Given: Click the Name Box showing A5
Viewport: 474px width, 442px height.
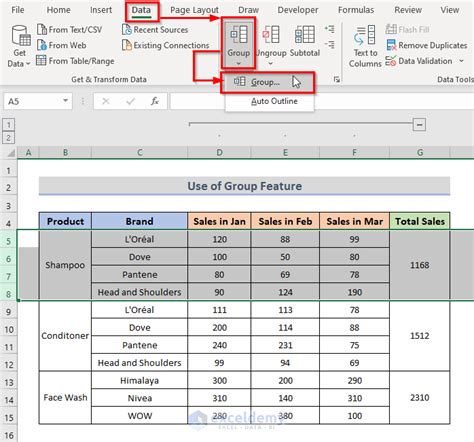Looking at the screenshot, I should [x=32, y=101].
